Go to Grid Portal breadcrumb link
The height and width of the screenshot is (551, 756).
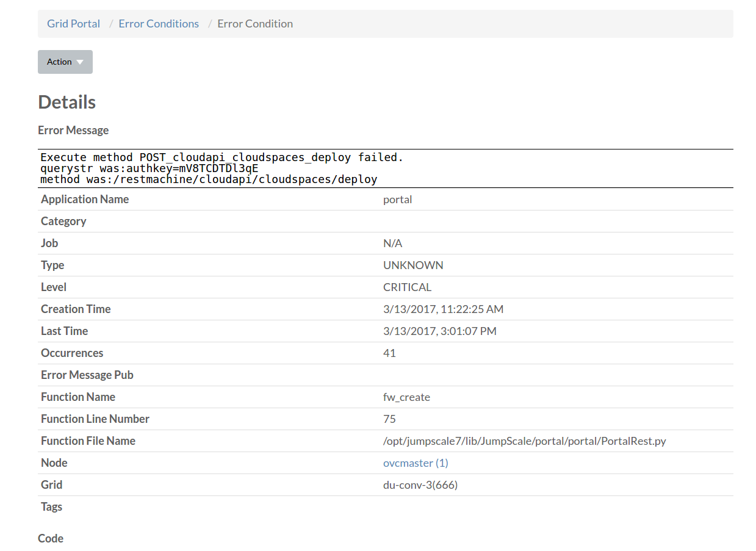tap(73, 24)
